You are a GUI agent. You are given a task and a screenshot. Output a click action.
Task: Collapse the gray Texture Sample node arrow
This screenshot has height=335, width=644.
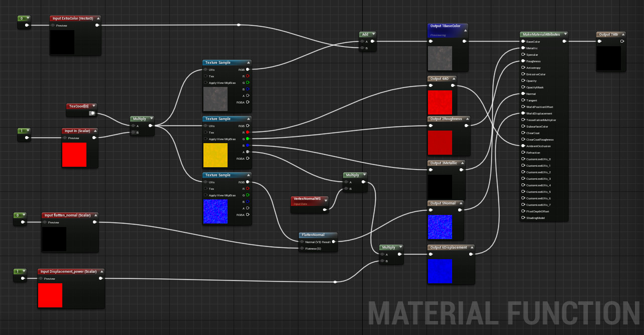248,62
